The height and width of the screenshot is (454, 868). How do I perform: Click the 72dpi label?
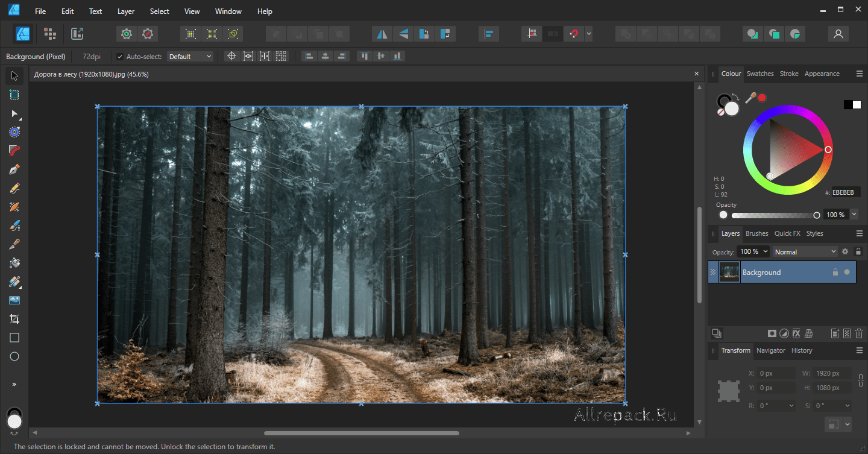point(92,57)
